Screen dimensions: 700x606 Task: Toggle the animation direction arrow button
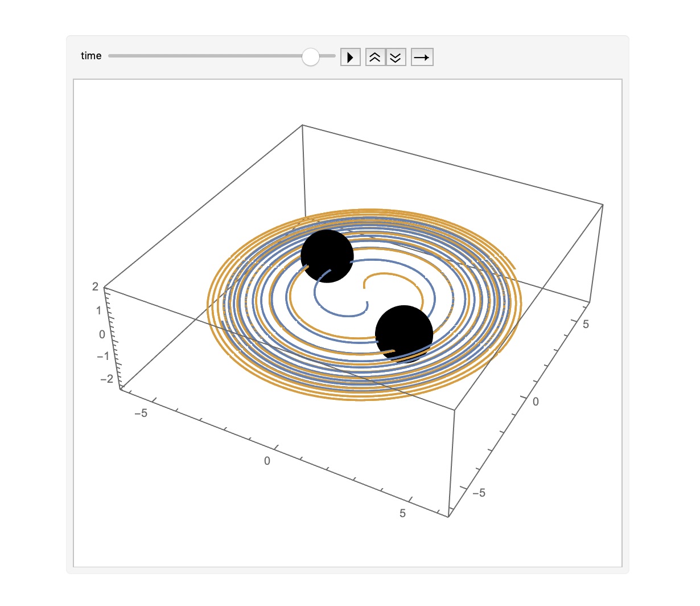(x=422, y=58)
